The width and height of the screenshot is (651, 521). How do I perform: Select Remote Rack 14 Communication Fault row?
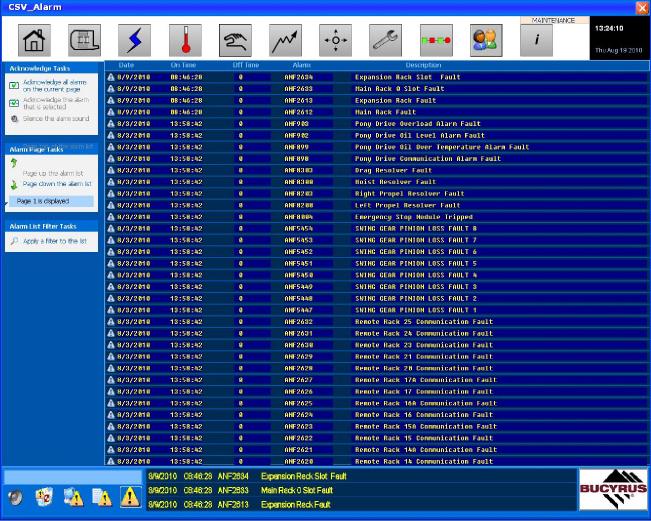(x=377, y=461)
